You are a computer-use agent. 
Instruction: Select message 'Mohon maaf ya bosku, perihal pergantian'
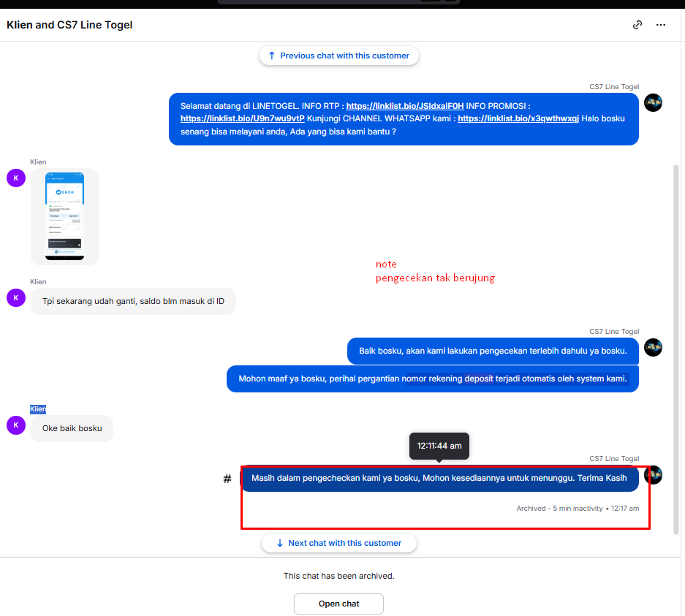(433, 379)
